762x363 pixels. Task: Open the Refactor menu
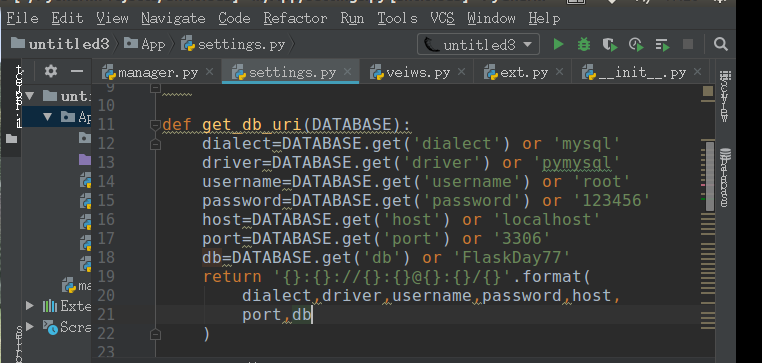tap(295, 18)
